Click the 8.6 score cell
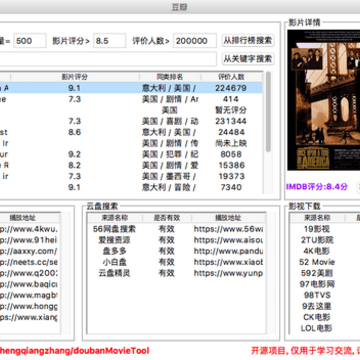360x360 pixels. 74,132
